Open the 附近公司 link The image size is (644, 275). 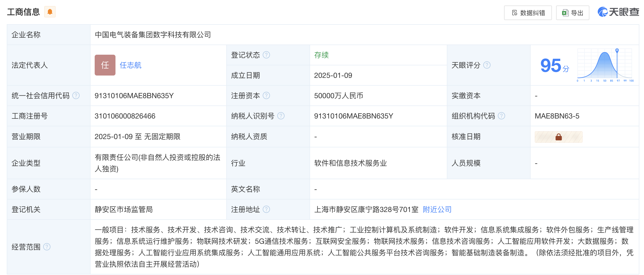click(437, 209)
